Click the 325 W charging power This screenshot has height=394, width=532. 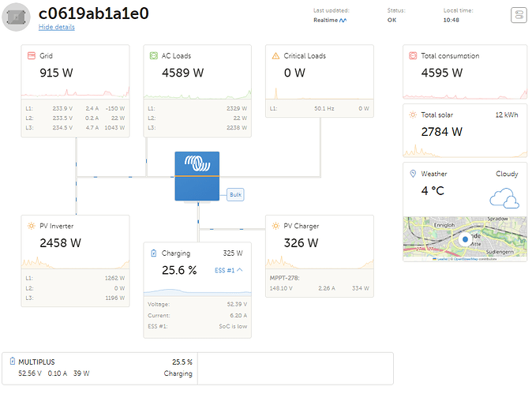pos(233,253)
